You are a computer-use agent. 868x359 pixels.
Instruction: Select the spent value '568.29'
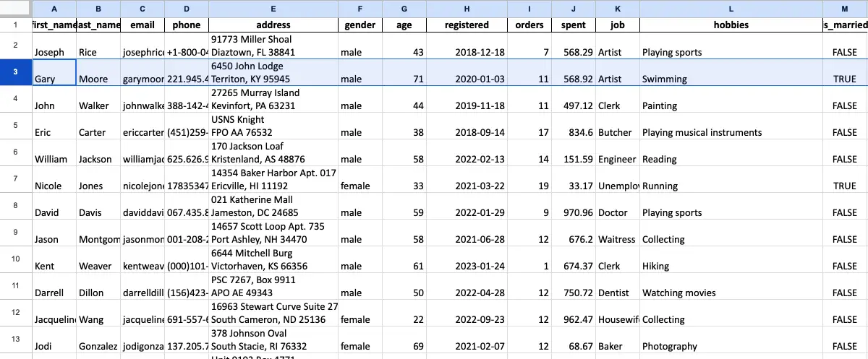[x=574, y=46]
